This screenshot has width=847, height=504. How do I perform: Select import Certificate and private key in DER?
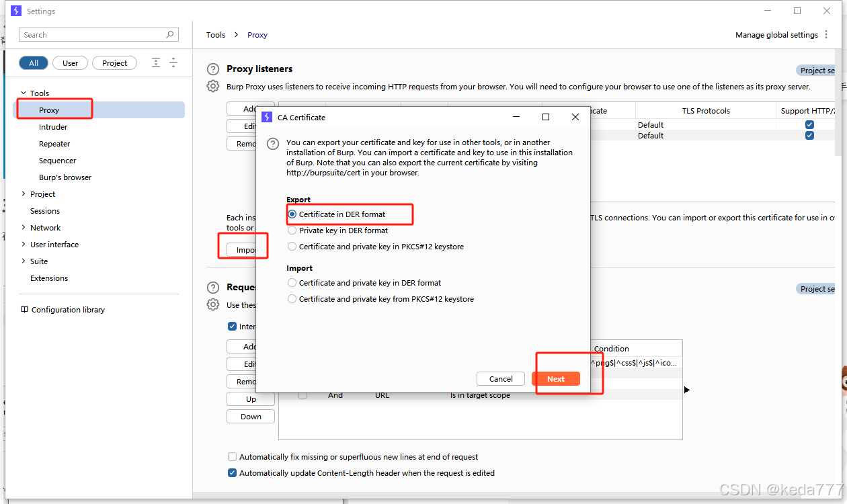[x=292, y=283]
